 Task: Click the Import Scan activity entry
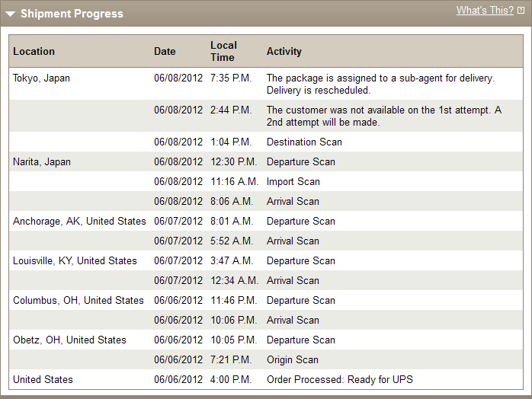tap(293, 182)
